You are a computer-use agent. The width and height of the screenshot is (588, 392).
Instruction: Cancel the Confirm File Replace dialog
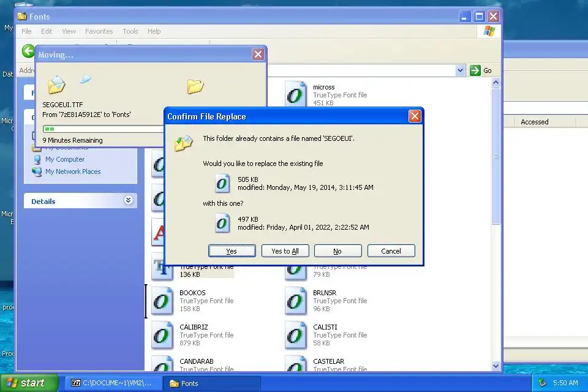(391, 251)
